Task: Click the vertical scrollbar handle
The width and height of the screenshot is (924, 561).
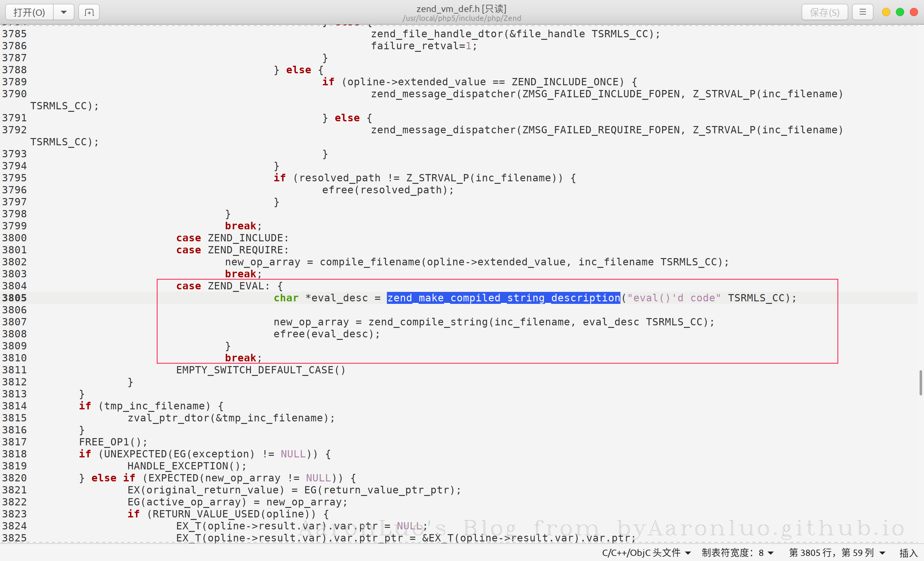Action: (x=920, y=383)
